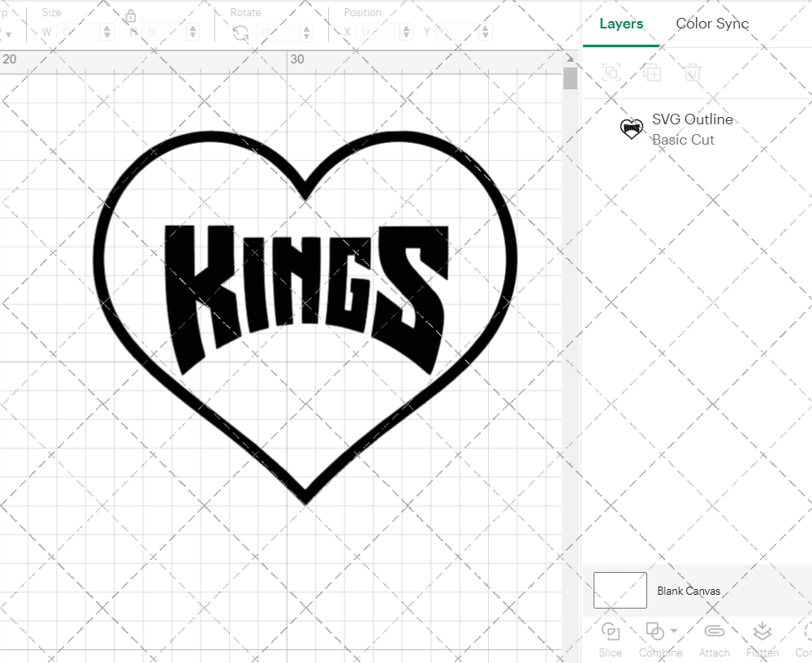The image size is (812, 663).
Task: Select the SVG Outline layer thumbnail
Action: tap(631, 128)
